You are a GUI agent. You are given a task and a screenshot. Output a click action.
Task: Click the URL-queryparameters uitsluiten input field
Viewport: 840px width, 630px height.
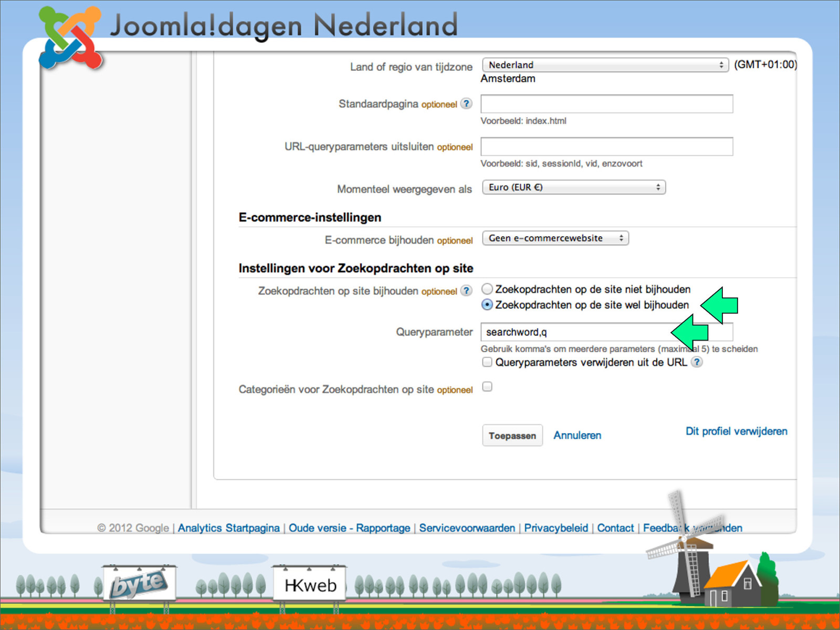607,146
